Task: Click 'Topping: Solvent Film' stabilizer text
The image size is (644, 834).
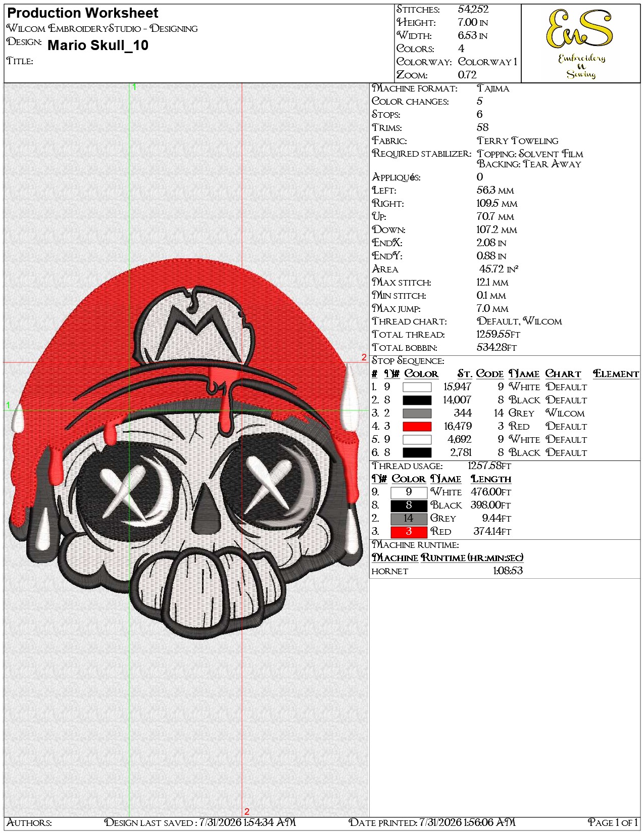Action: pos(530,154)
